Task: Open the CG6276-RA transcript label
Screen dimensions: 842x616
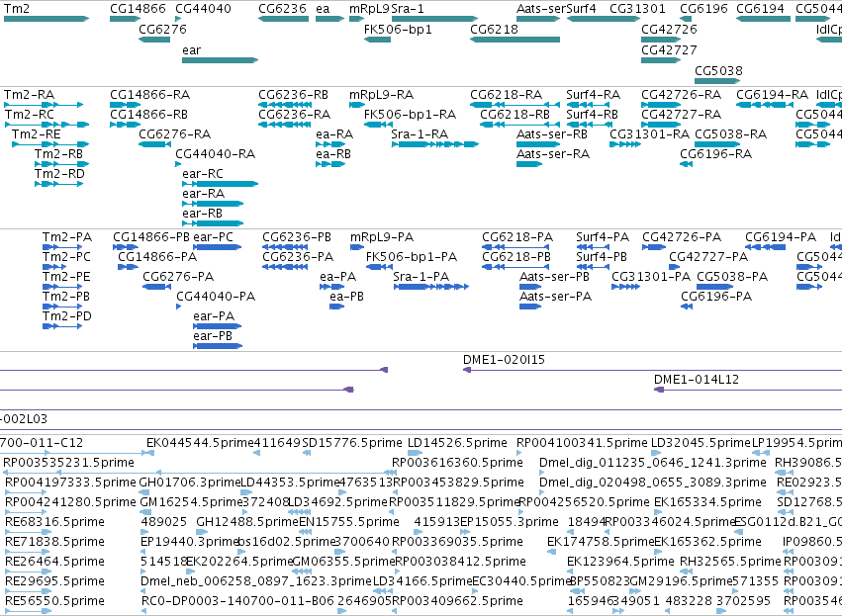Action: coord(174,134)
